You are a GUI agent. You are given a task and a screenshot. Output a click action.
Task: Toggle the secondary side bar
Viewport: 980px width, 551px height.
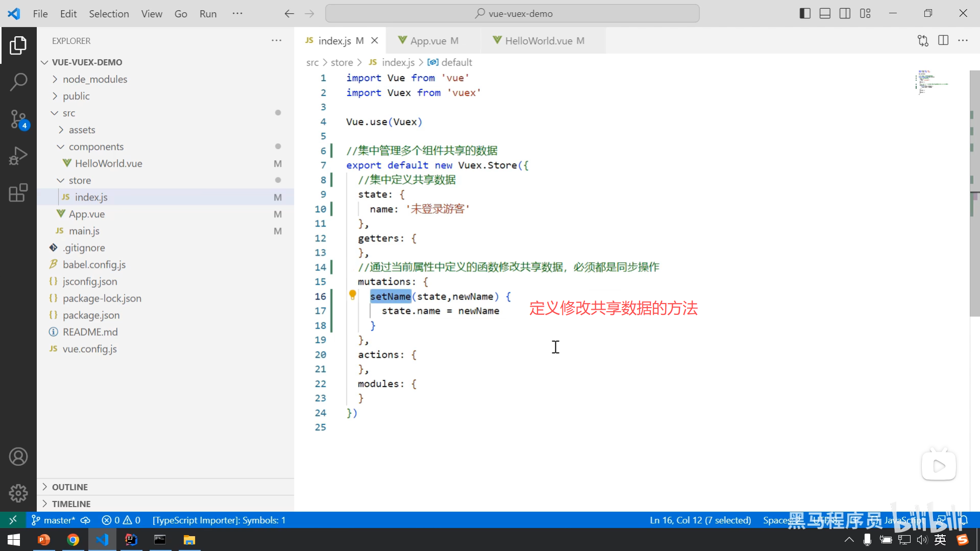coord(845,14)
